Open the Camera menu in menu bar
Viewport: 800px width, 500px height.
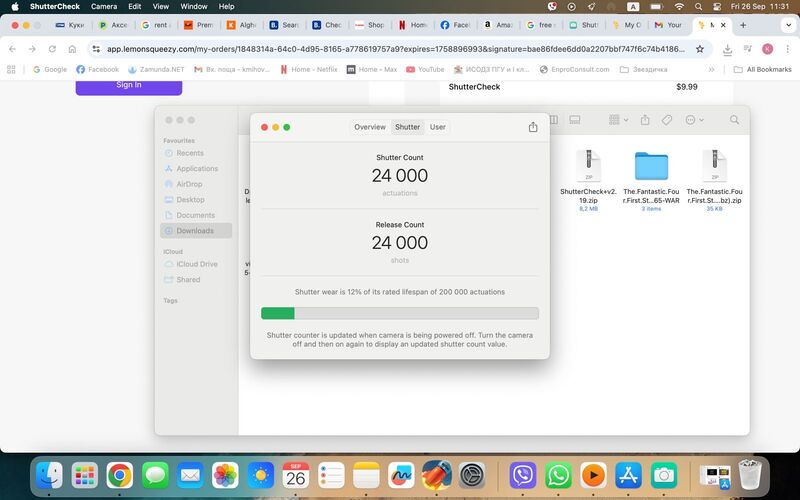click(x=104, y=6)
